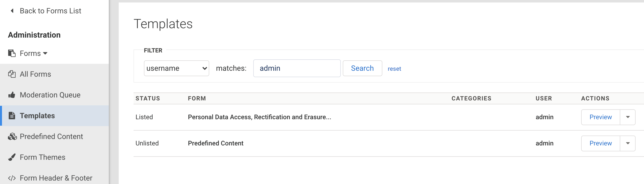Image resolution: width=644 pixels, height=184 pixels.
Task: Open the Moderation Queue menu item
Action: (50, 95)
